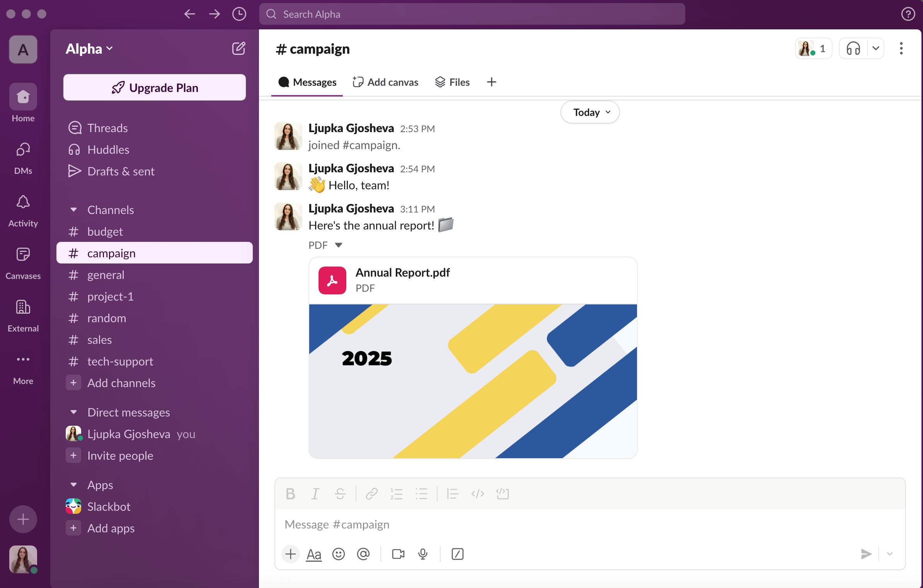Open the Annual Report.pdf file name

coord(402,272)
